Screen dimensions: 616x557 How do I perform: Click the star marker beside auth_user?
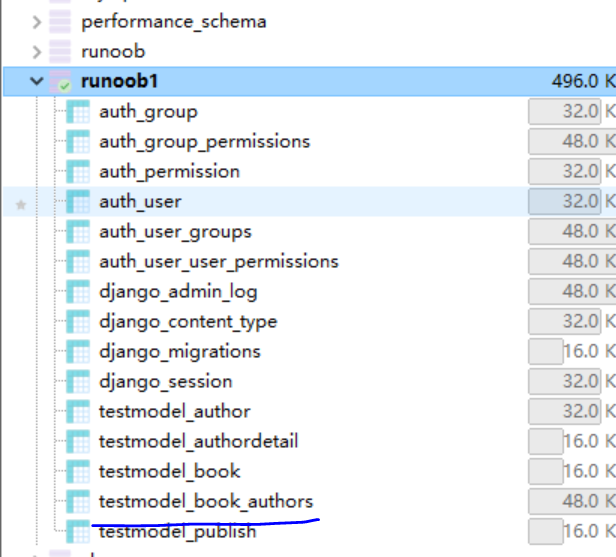[20, 204]
